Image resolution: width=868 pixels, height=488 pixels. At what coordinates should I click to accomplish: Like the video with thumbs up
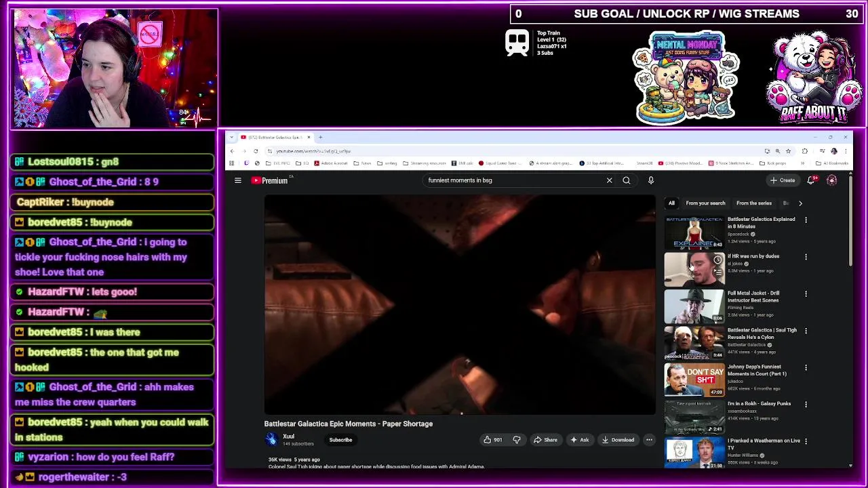click(493, 440)
